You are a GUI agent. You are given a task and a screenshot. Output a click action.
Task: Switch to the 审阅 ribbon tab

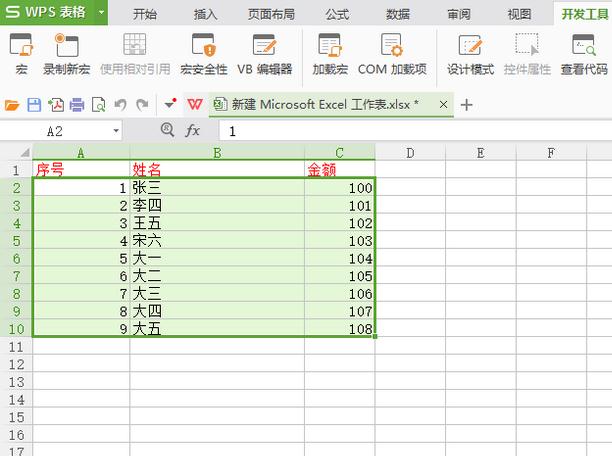[x=459, y=14]
